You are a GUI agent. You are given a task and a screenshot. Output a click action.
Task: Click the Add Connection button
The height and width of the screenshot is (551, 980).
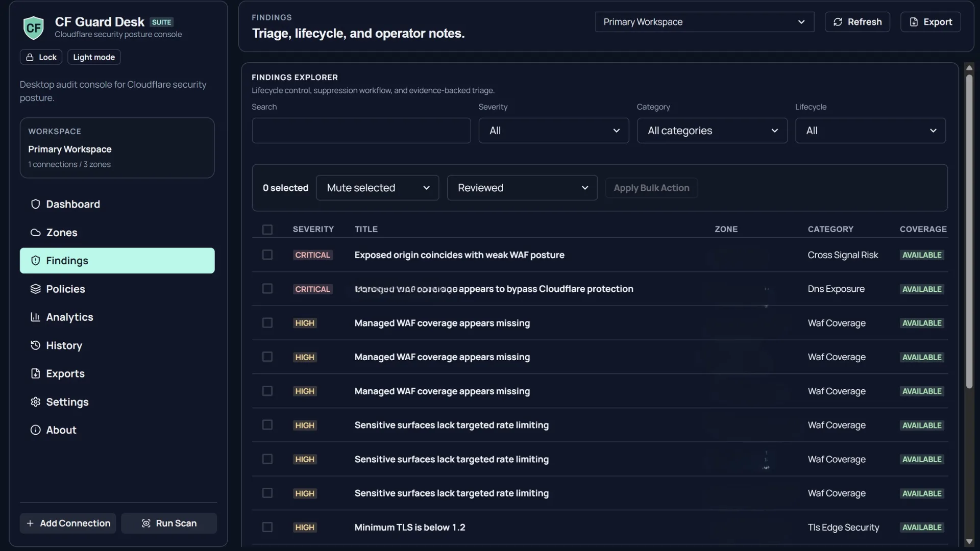(x=68, y=523)
